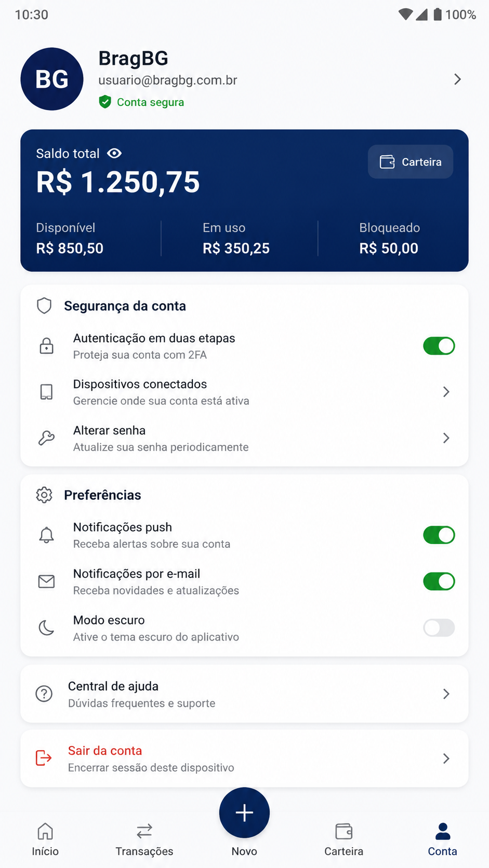Turn off Notificações push switch

coord(439,535)
